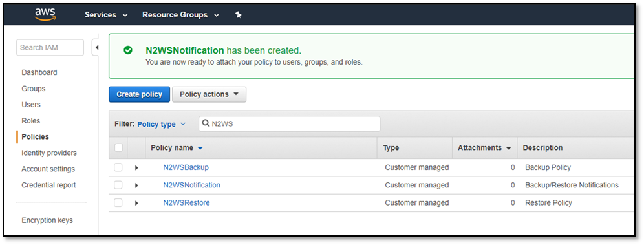The image size is (644, 245).
Task: Click the green success checkmark icon
Action: tap(128, 50)
